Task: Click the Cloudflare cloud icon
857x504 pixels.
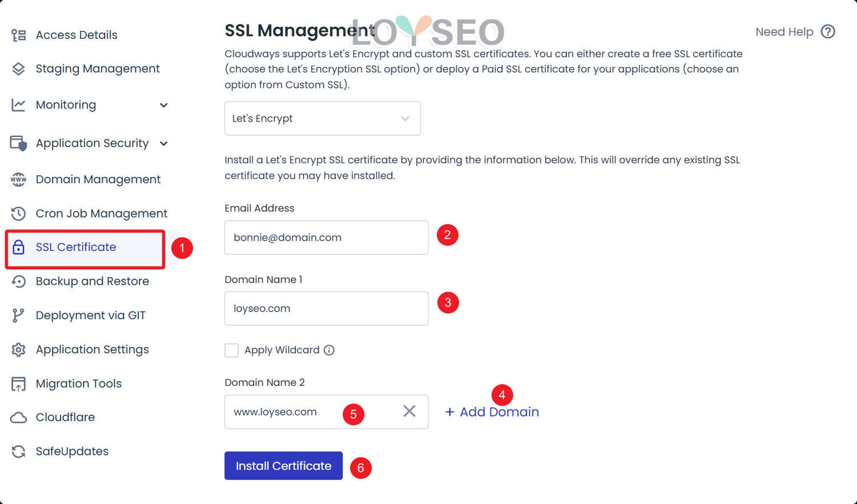Action: (18, 418)
